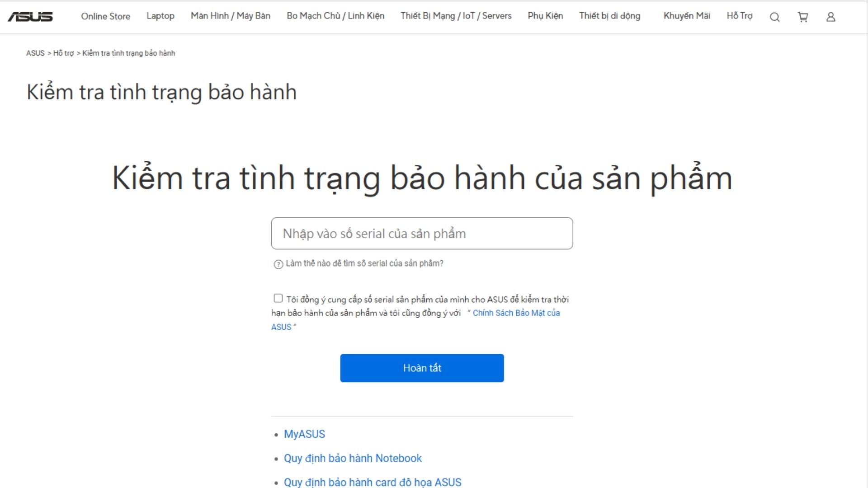
Task: Open Hỗ Trợ menu in navbar
Action: [x=740, y=16]
